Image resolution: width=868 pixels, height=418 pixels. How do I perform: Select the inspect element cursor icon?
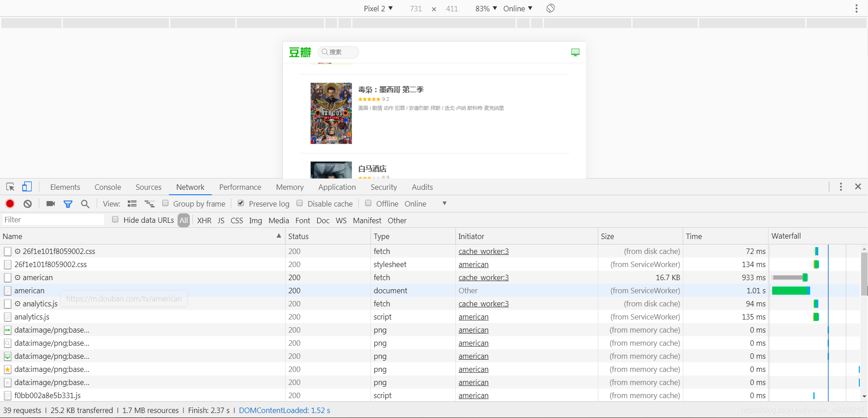click(x=10, y=187)
